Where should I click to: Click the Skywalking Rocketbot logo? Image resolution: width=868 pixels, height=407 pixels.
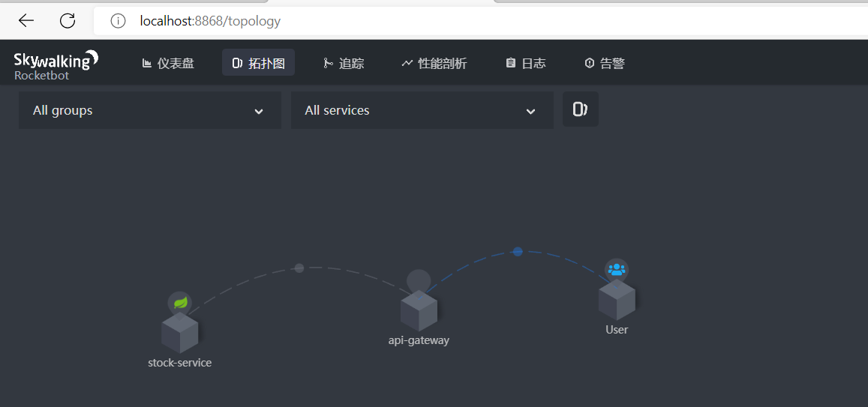click(56, 64)
